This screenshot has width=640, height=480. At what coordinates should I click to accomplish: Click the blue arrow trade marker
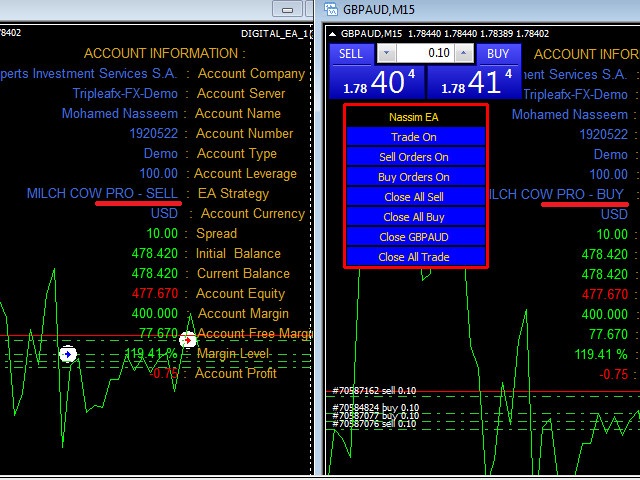pos(68,354)
